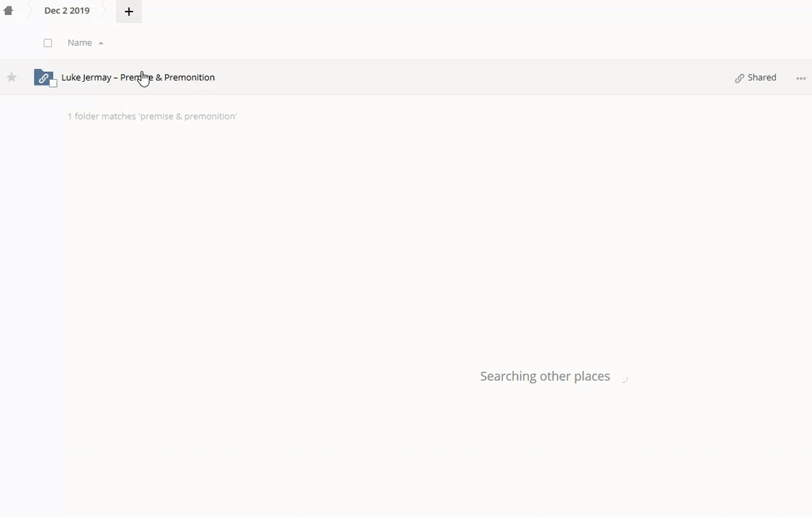Viewport: 812px width, 517px height.
Task: Go to the Home root folder icon
Action: (x=9, y=11)
